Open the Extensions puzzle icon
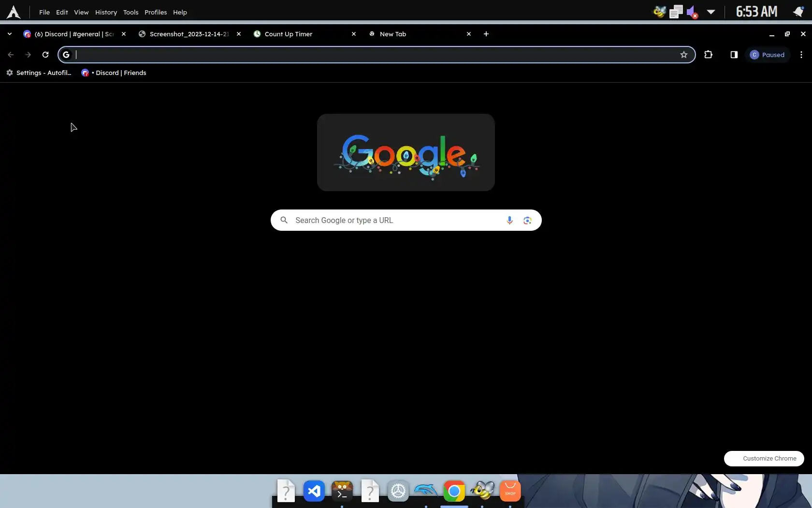This screenshot has height=508, width=812. point(709,55)
